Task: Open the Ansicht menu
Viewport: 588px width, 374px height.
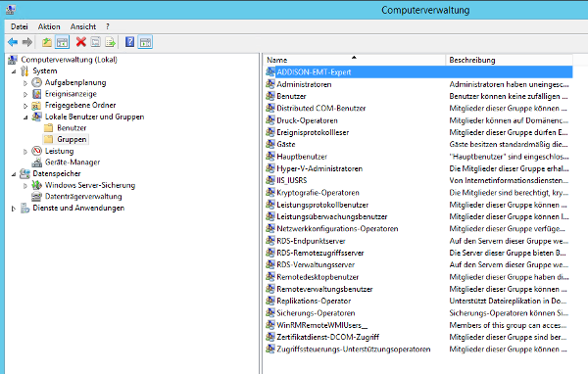Action: tap(83, 26)
